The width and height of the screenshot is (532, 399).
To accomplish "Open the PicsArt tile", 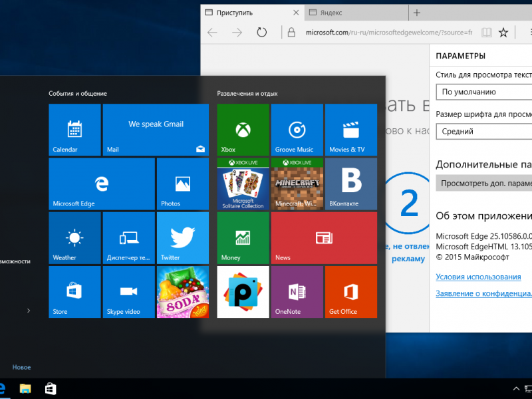I will pyautogui.click(x=243, y=292).
